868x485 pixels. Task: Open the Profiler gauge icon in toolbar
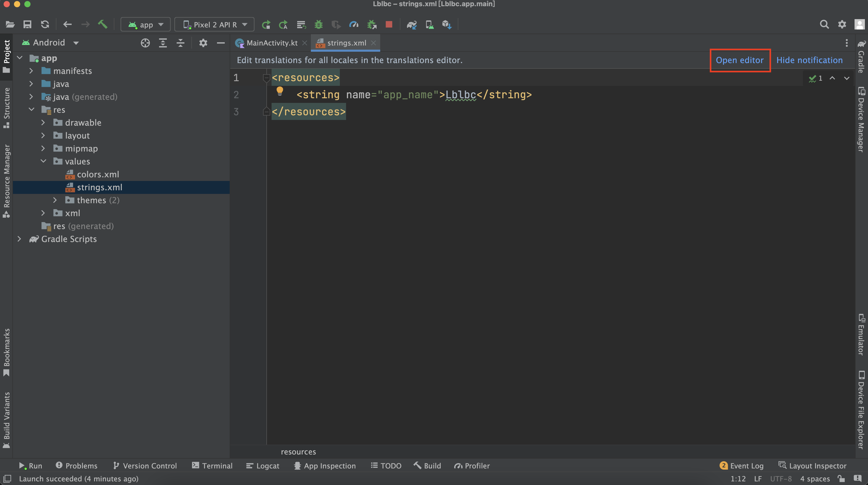click(x=354, y=25)
